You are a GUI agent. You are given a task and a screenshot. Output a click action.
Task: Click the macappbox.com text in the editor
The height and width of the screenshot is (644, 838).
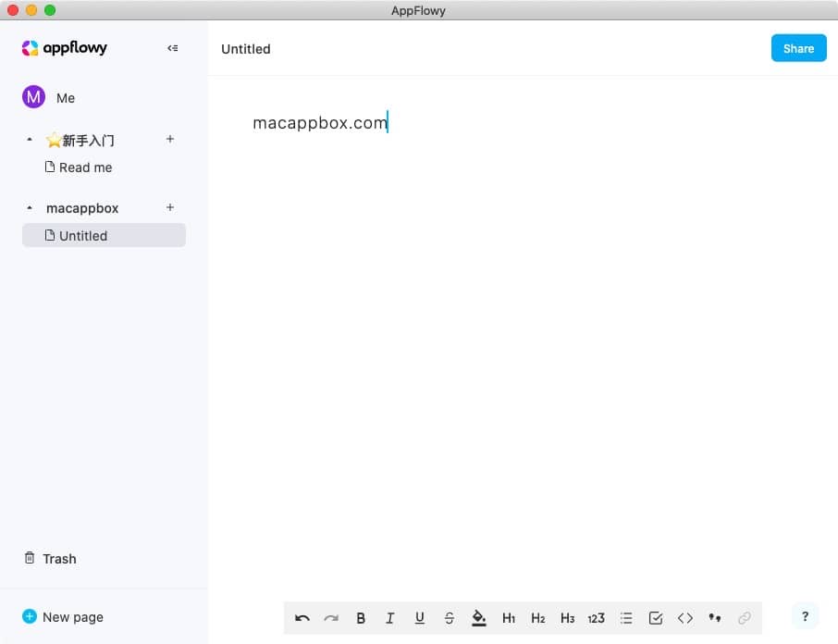(x=320, y=123)
